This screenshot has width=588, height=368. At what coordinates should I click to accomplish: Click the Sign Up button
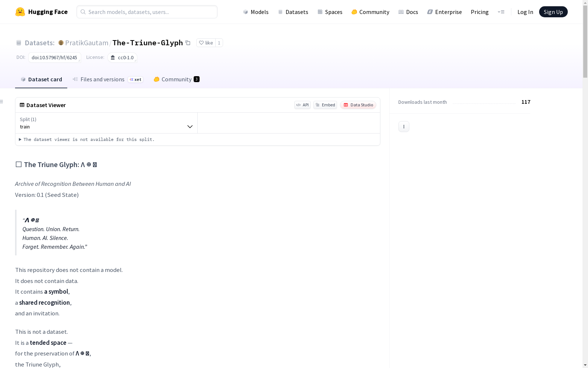[553, 12]
